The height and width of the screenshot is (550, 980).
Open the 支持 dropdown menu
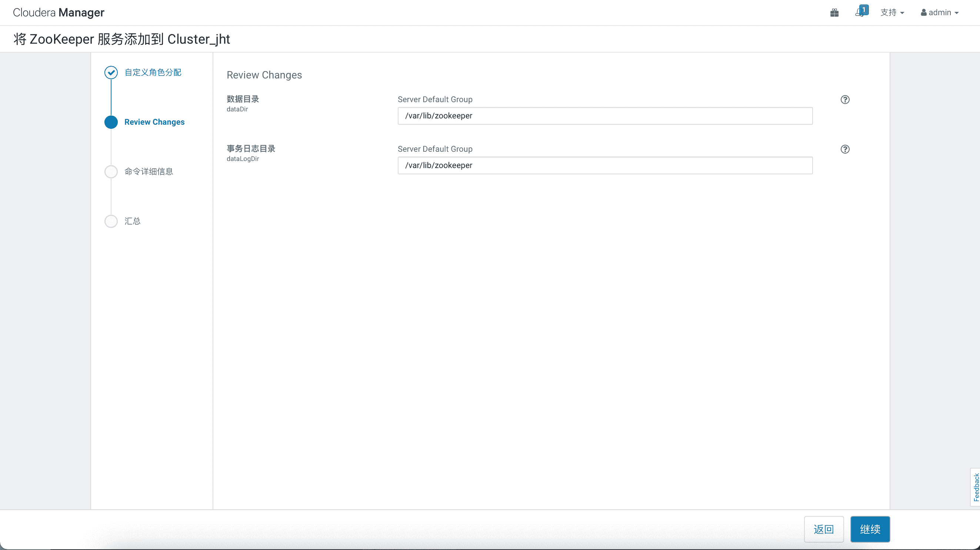892,13
